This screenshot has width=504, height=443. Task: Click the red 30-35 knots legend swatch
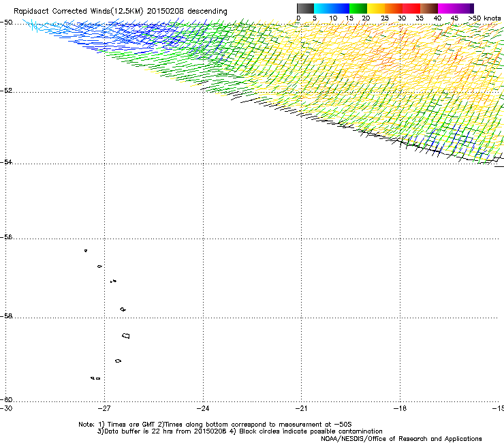point(411,8)
